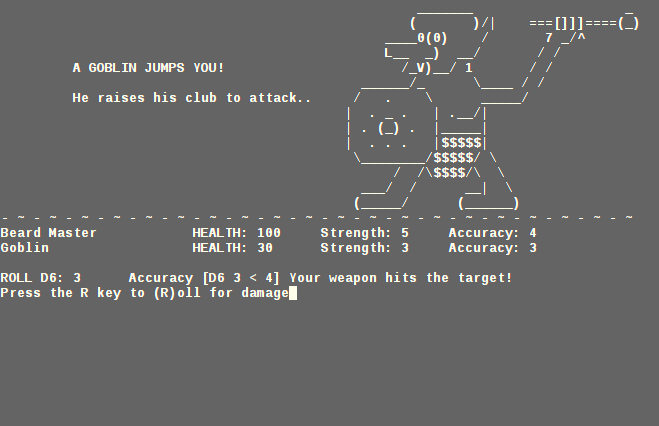Click the goblin's left foot
Image resolution: width=659 pixels, height=426 pixels.
point(381,203)
